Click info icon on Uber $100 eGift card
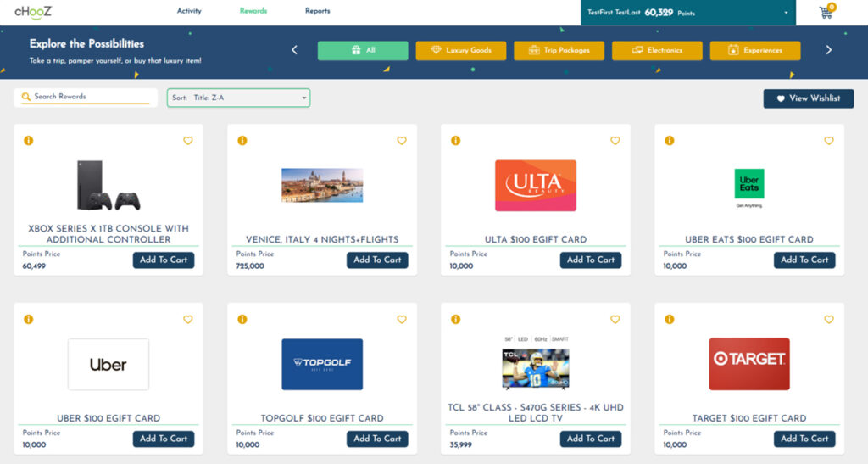This screenshot has height=464, width=868. point(29,320)
